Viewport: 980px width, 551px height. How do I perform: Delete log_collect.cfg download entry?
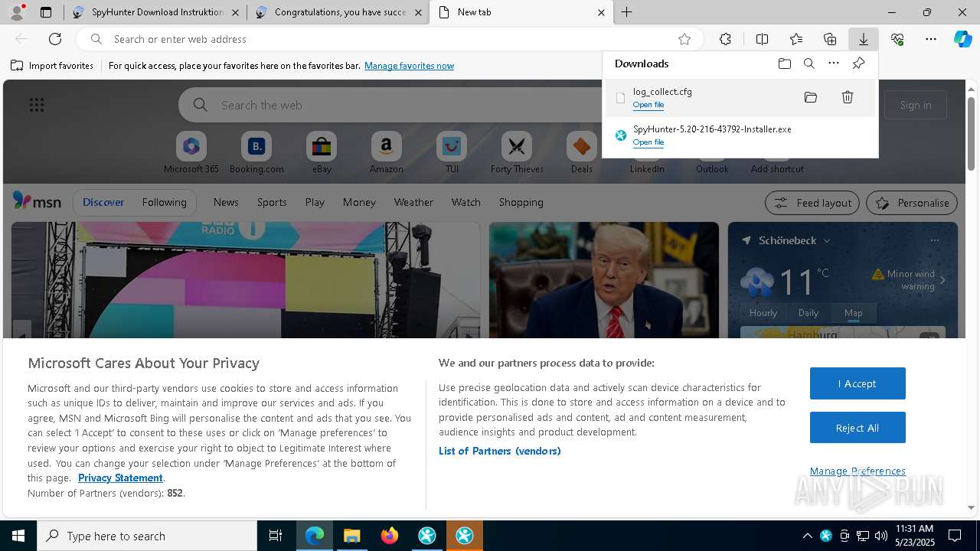[848, 97]
